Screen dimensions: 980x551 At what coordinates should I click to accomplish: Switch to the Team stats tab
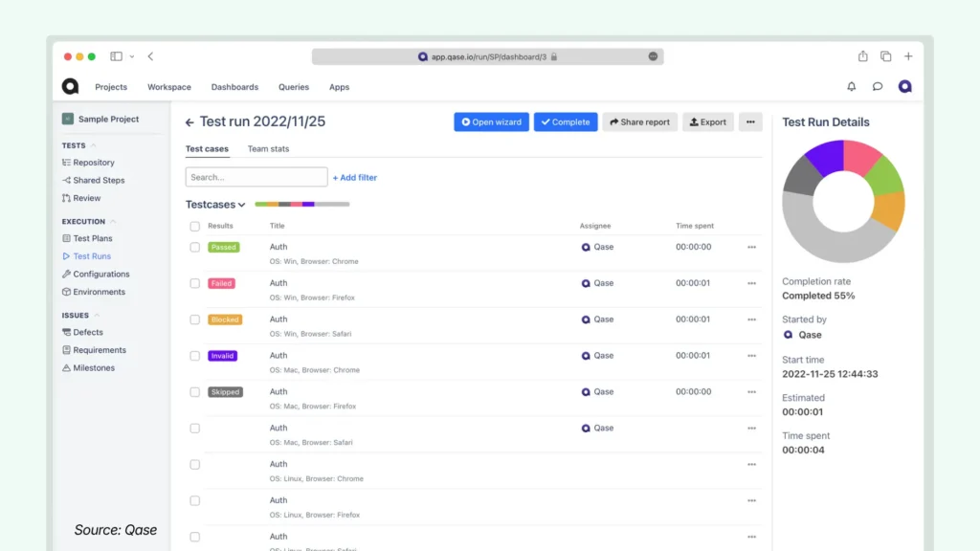coord(268,148)
